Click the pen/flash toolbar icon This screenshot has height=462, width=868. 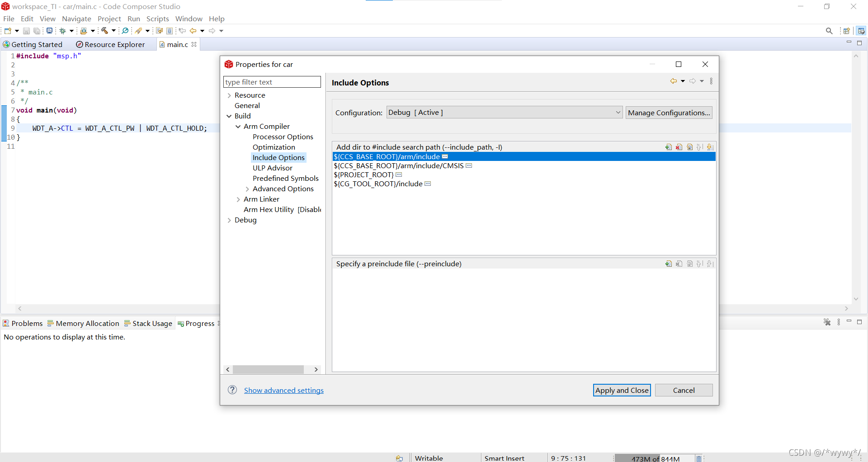(139, 31)
